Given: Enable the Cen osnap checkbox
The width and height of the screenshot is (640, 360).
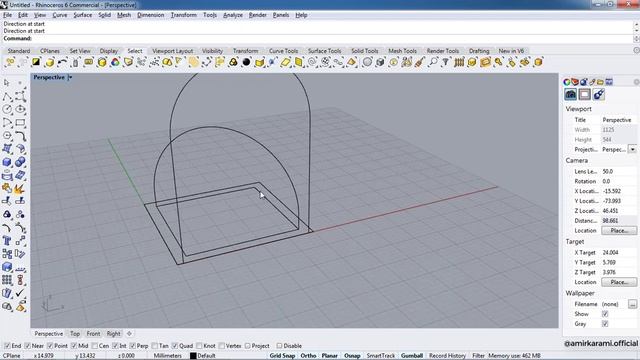Looking at the screenshot, I should [x=95, y=346].
